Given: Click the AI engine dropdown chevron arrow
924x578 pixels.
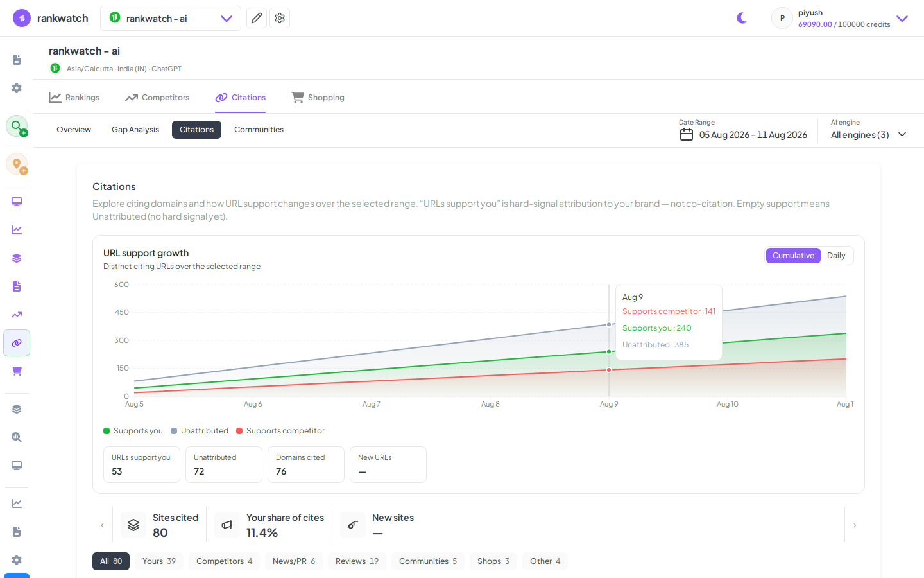Looking at the screenshot, I should pos(902,135).
